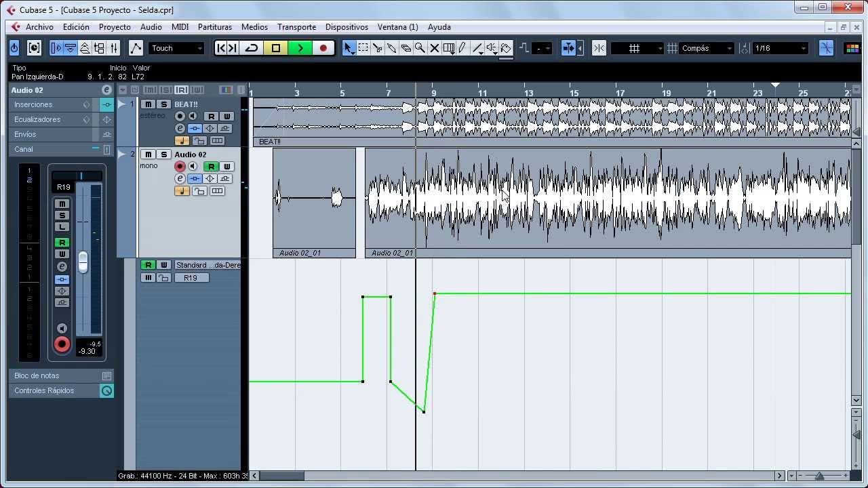868x488 pixels.
Task: Open the 1/16 quantize value dropdown
Action: 781,48
